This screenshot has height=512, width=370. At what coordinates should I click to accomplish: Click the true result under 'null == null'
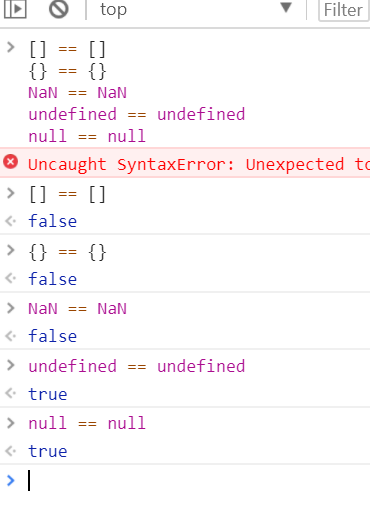pos(48,452)
